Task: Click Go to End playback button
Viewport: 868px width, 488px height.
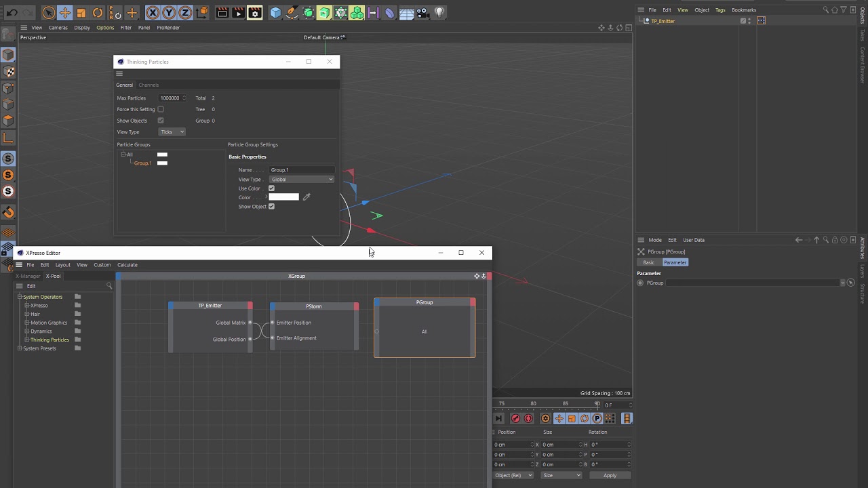Action: pos(499,418)
